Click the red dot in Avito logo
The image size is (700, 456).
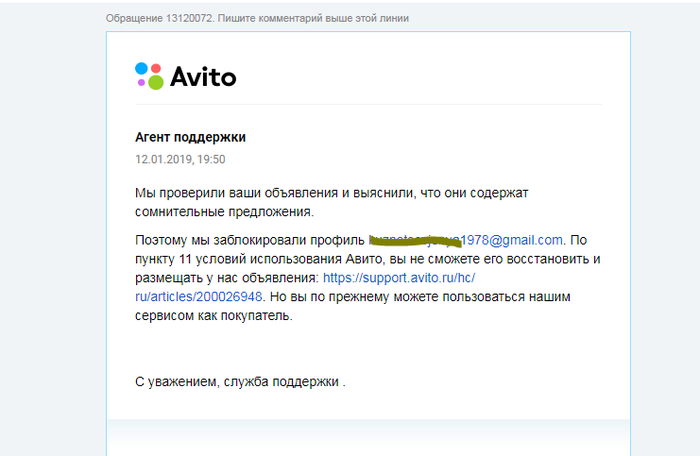coord(155,69)
